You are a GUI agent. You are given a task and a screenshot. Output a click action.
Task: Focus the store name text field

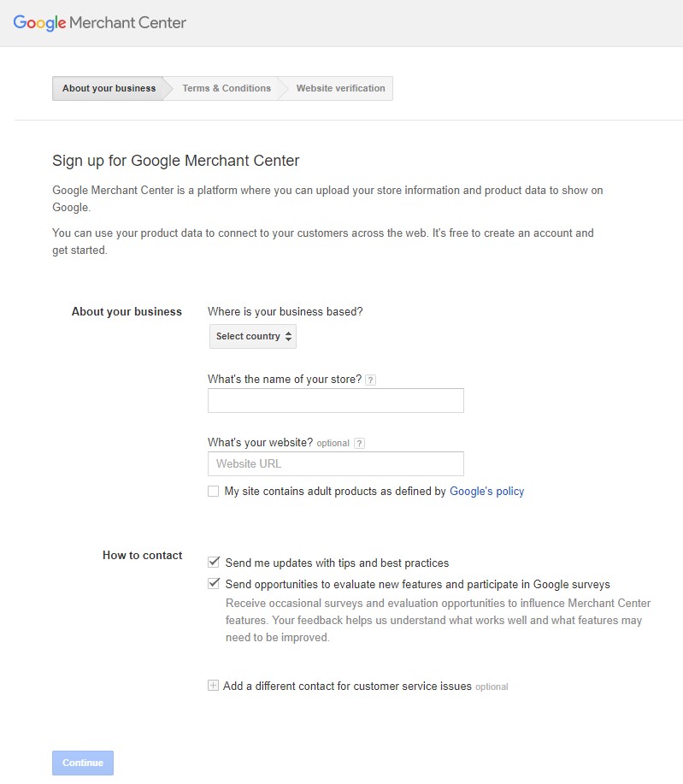(335, 400)
